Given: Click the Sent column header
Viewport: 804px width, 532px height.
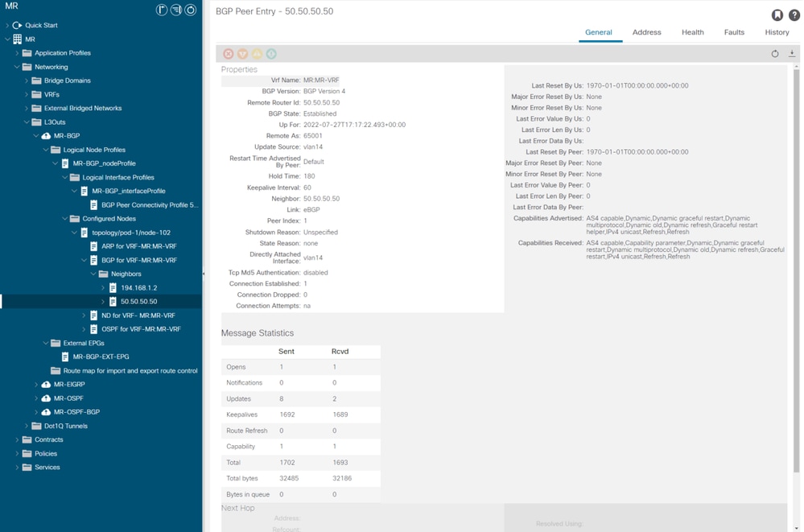Looking at the screenshot, I should 287,352.
